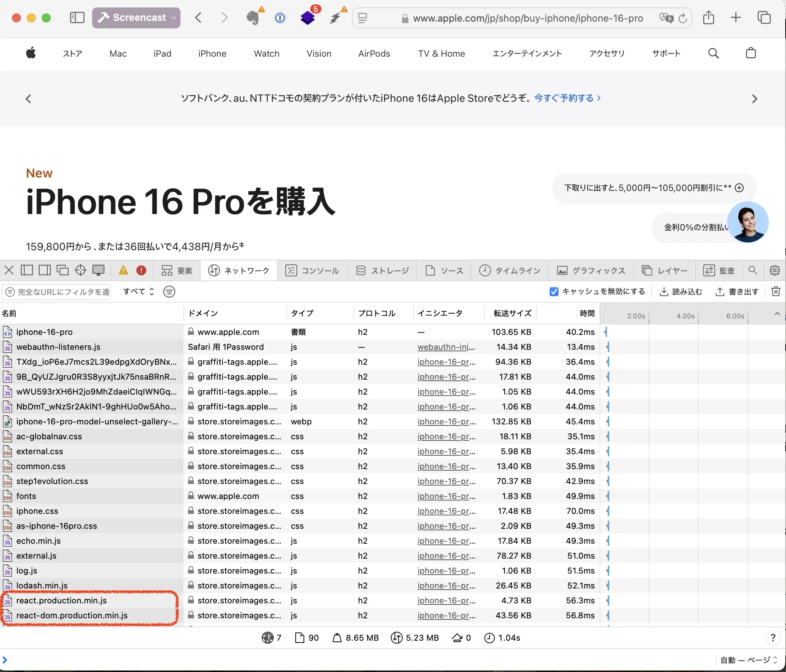The width and height of the screenshot is (786, 672).
Task: Collapse the network table with the top-right chevron
Action: coord(777,314)
